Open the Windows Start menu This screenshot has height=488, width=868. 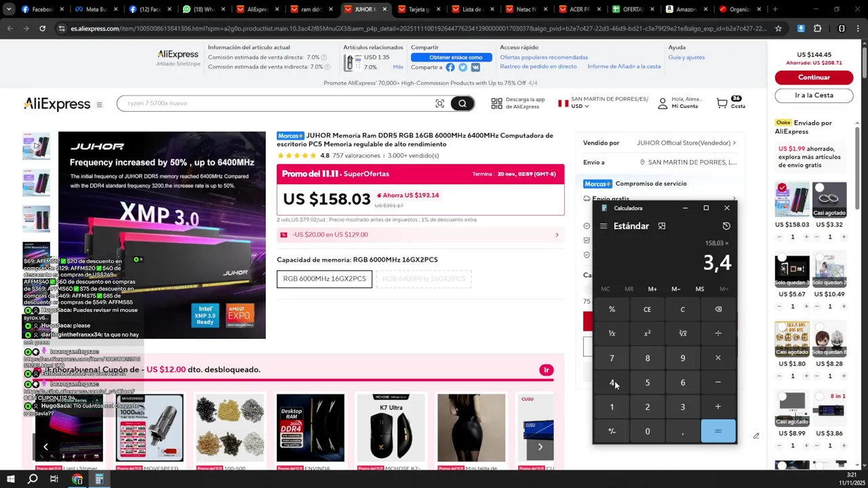click(10, 479)
